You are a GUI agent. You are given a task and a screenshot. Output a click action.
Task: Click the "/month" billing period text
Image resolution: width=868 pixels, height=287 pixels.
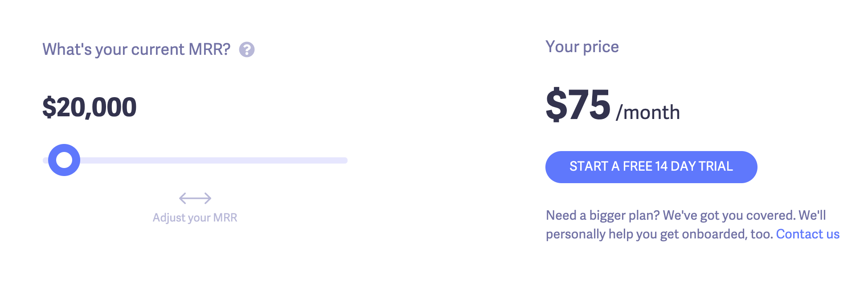tap(648, 112)
